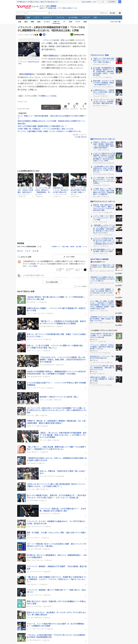Select the エンタメ category tab
Viewport: 138px width, 644px height.
click(47, 22)
